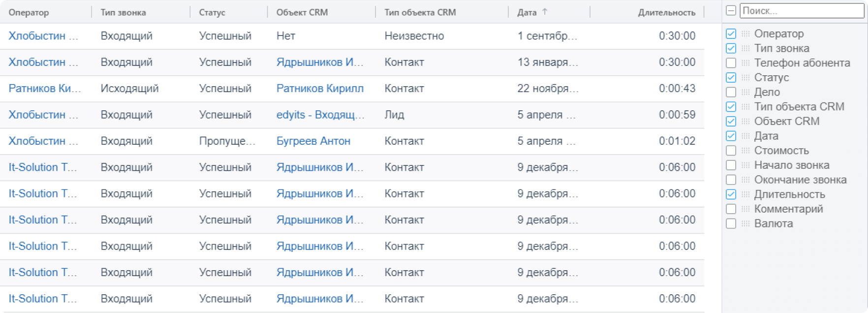Click the drag handle next to Стоимость
This screenshot has height=313, width=868.
click(x=745, y=151)
